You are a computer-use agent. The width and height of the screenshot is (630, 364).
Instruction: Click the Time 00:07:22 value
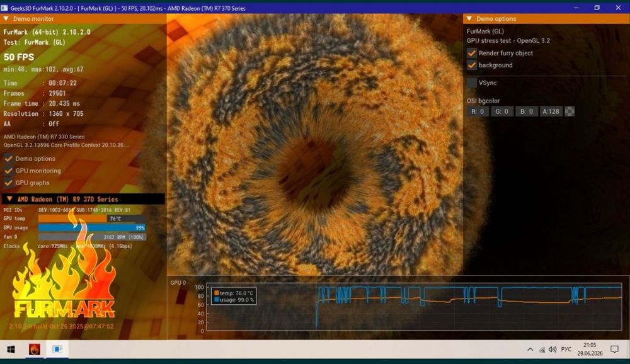pos(62,83)
